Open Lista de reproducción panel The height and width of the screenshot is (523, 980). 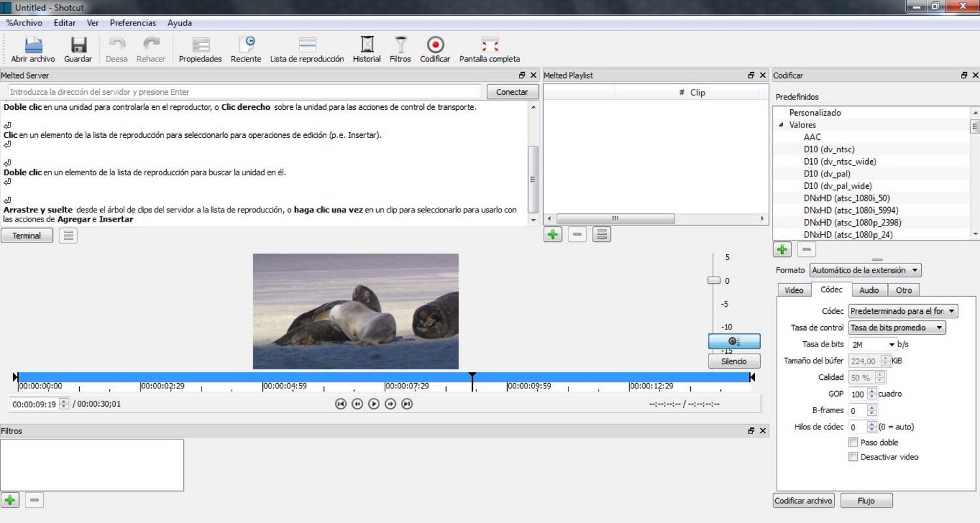tap(307, 50)
